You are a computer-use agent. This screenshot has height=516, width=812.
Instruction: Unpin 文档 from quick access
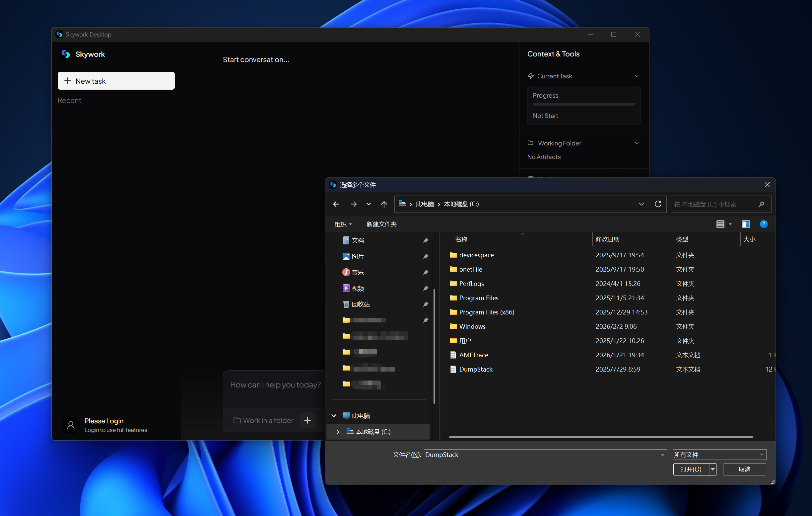click(x=426, y=240)
